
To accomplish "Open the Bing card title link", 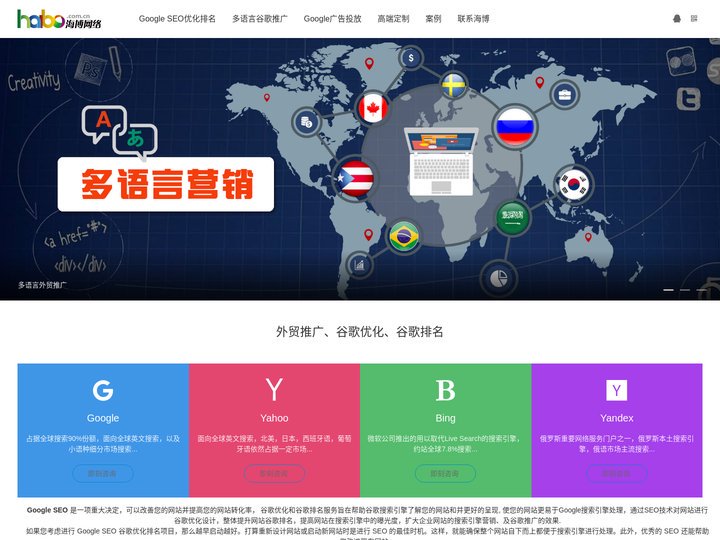I will point(445,418).
